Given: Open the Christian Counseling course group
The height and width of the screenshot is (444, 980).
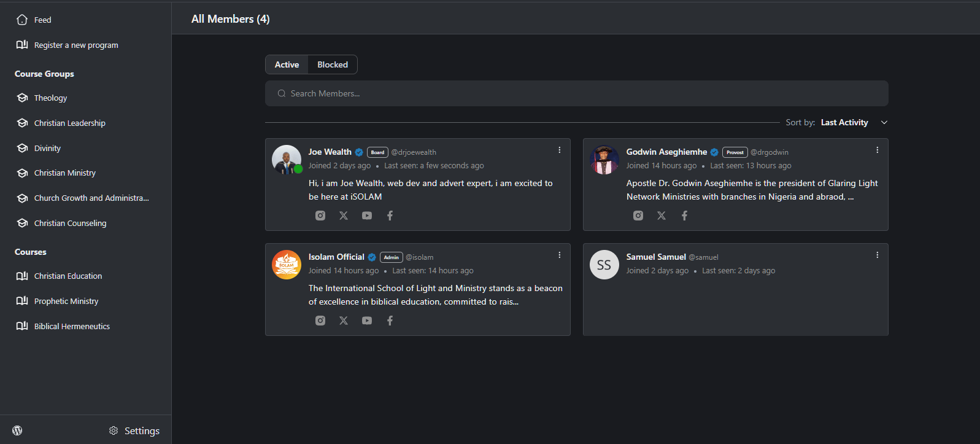Looking at the screenshot, I should (x=70, y=223).
